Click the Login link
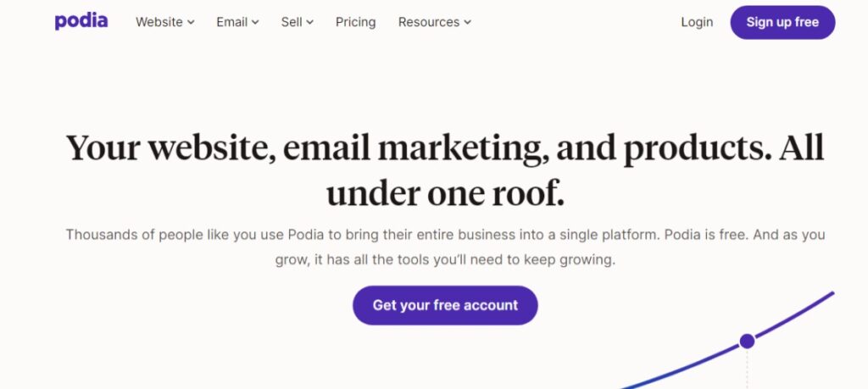 pos(697,22)
